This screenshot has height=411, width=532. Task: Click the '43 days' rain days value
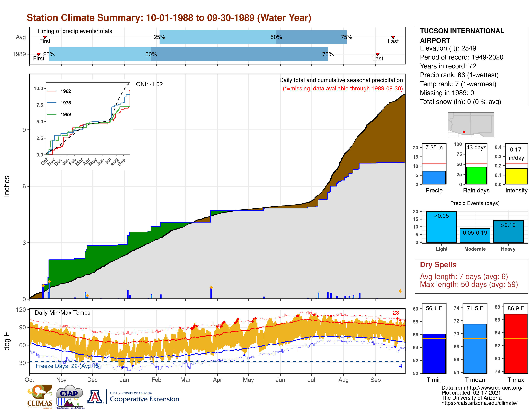tap(476, 147)
